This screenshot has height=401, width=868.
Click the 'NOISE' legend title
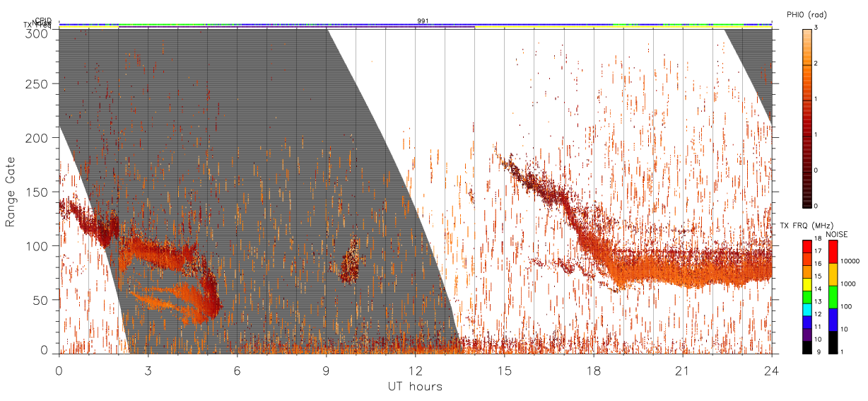[838, 233]
